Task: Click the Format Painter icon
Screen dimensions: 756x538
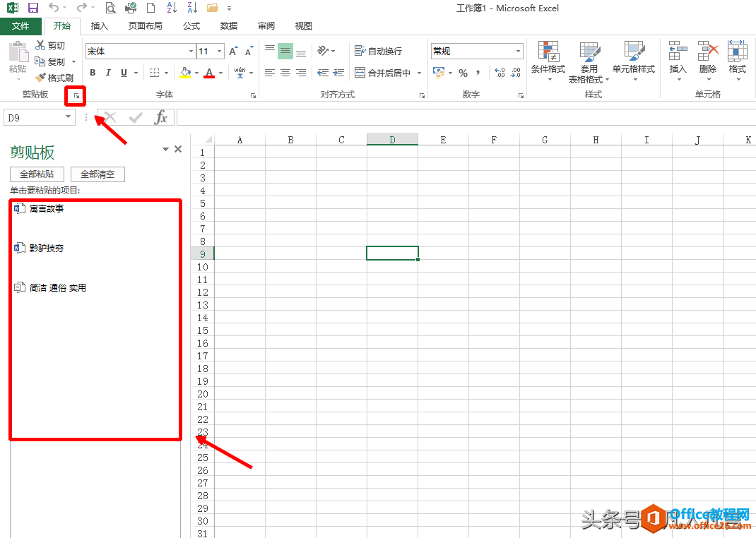Action: click(40, 78)
